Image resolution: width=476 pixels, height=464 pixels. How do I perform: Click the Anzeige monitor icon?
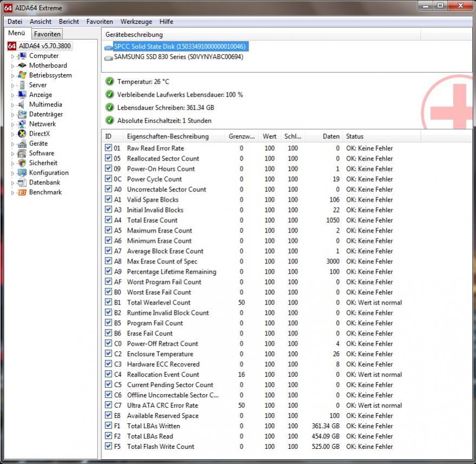coord(22,95)
